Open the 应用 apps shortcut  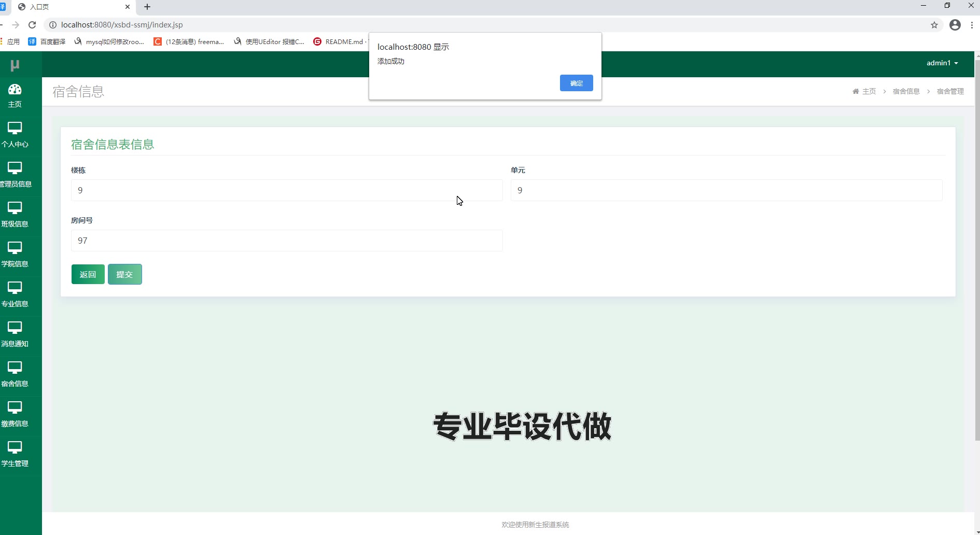(x=10, y=41)
